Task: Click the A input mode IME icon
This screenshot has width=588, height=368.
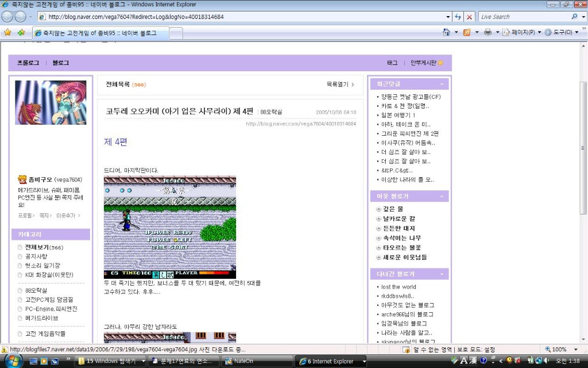Action: (x=464, y=361)
